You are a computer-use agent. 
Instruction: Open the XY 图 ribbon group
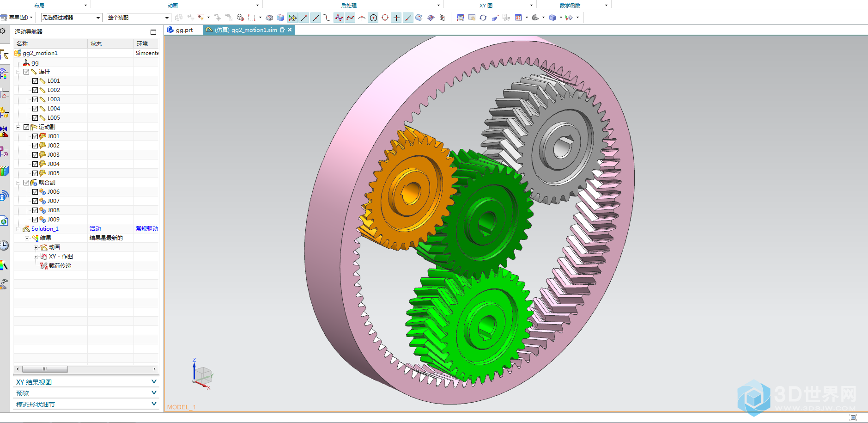pos(486,5)
